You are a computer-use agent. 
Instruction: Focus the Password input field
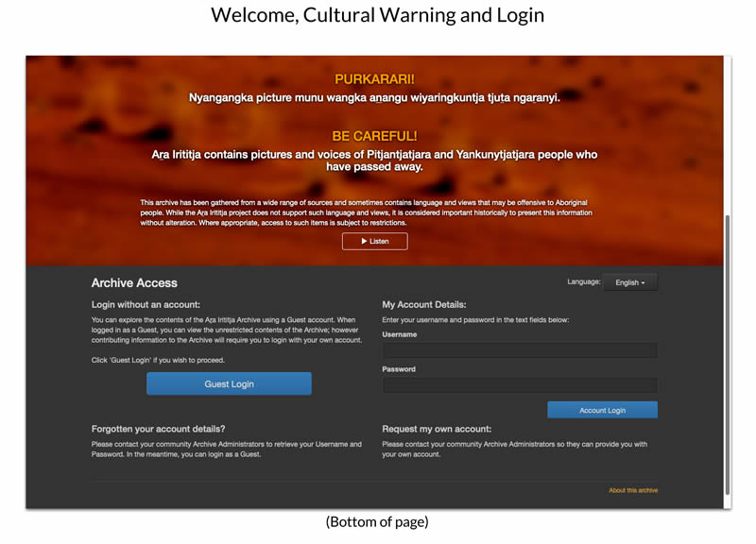[520, 385]
